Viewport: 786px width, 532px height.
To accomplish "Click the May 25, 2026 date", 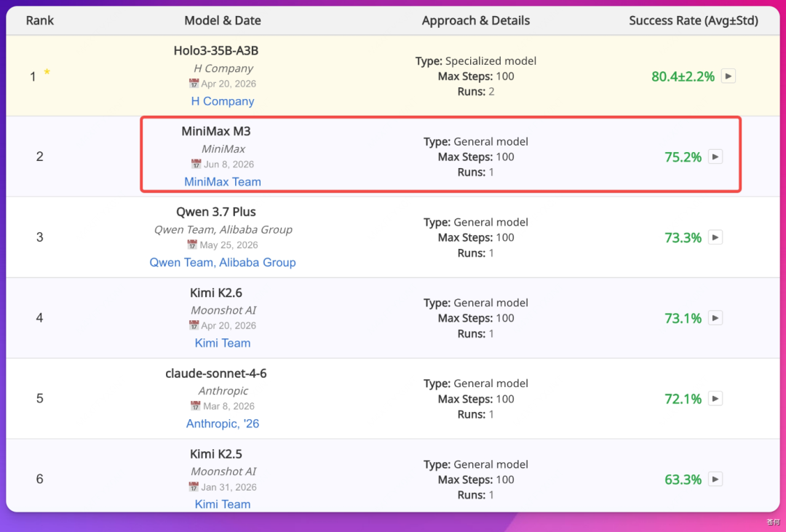I will [229, 245].
